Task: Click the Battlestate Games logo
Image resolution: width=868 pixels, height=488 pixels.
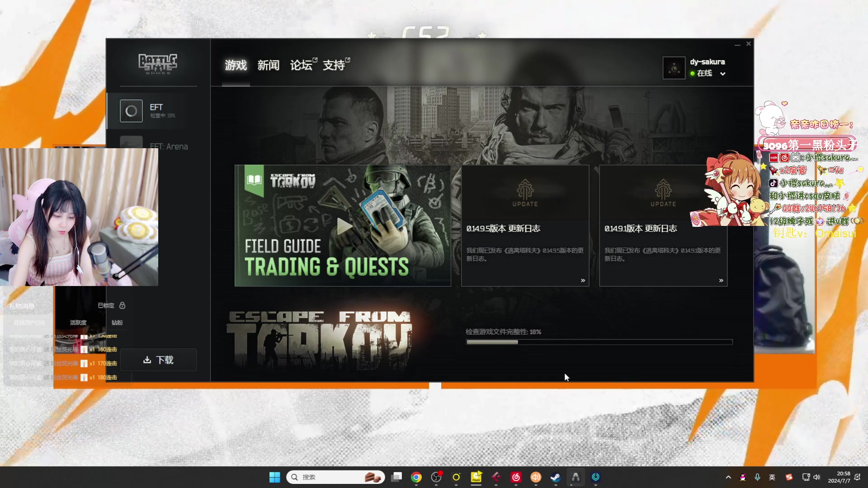Action: click(158, 64)
